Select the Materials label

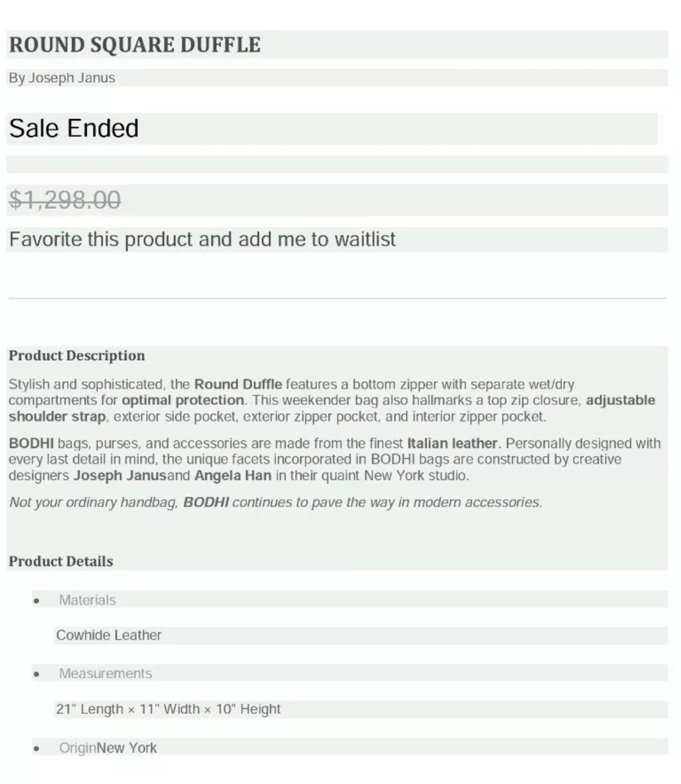(87, 600)
